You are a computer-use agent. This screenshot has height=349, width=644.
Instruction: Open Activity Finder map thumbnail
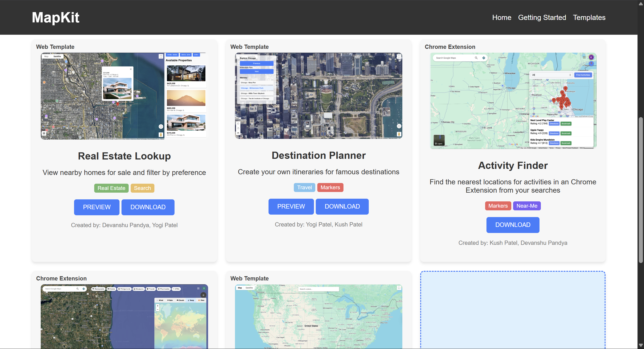[513, 101]
